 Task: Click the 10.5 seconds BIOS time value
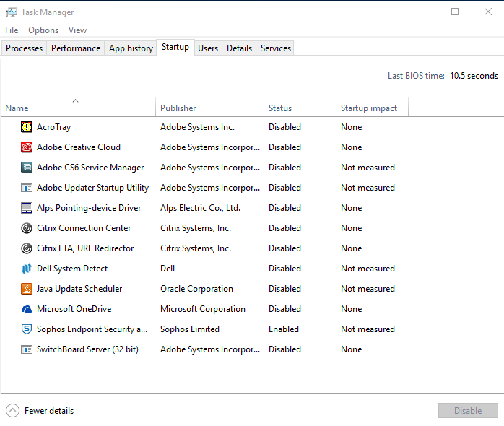click(474, 76)
